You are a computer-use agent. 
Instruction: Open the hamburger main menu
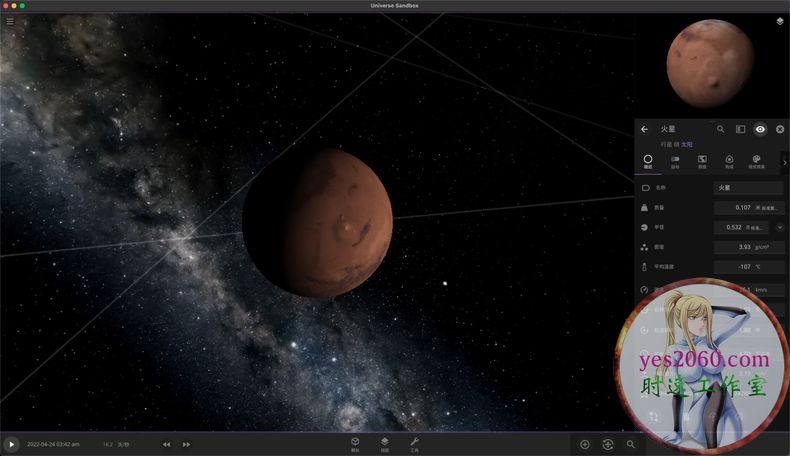(10, 21)
